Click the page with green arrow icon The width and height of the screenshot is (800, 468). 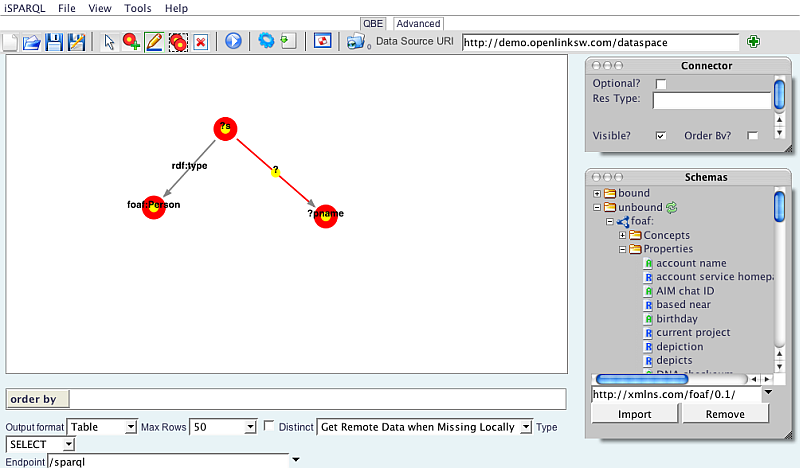tap(288, 41)
